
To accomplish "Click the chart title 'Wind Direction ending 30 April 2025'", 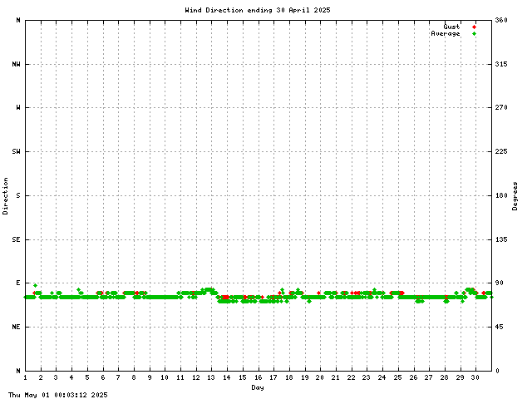I will click(x=258, y=10).
